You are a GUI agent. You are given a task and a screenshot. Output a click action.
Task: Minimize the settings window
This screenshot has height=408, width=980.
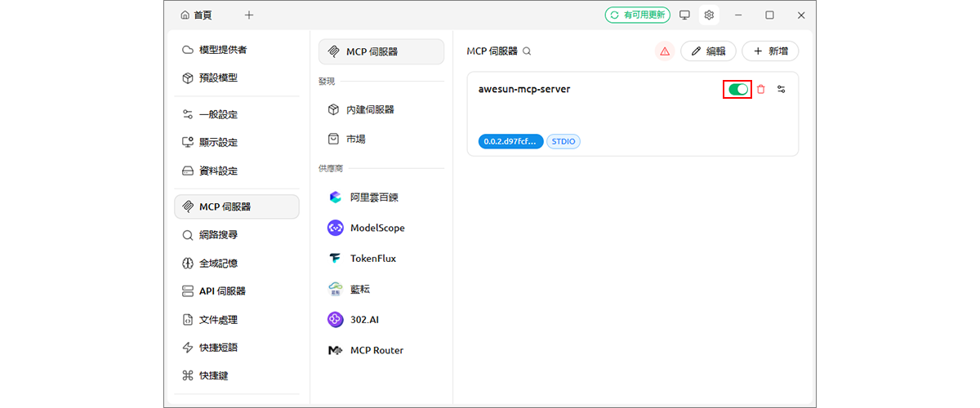738,15
